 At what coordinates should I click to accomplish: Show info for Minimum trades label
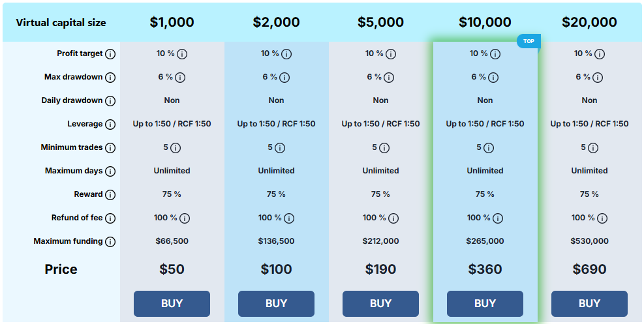(x=110, y=147)
